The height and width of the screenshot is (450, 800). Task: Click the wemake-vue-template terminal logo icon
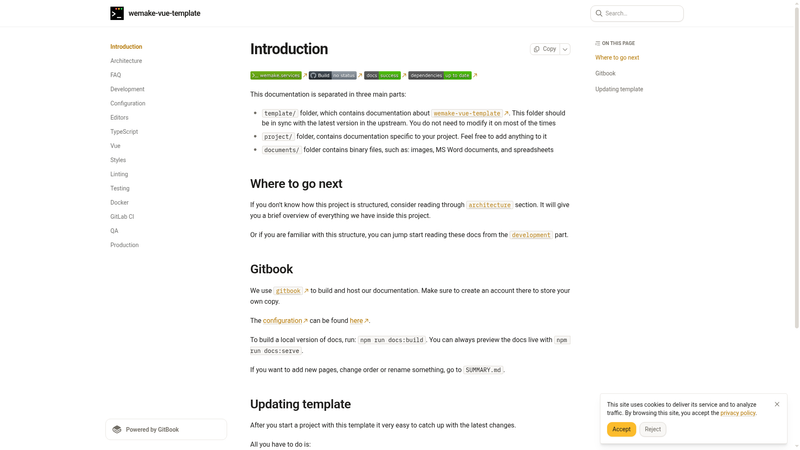pos(117,13)
